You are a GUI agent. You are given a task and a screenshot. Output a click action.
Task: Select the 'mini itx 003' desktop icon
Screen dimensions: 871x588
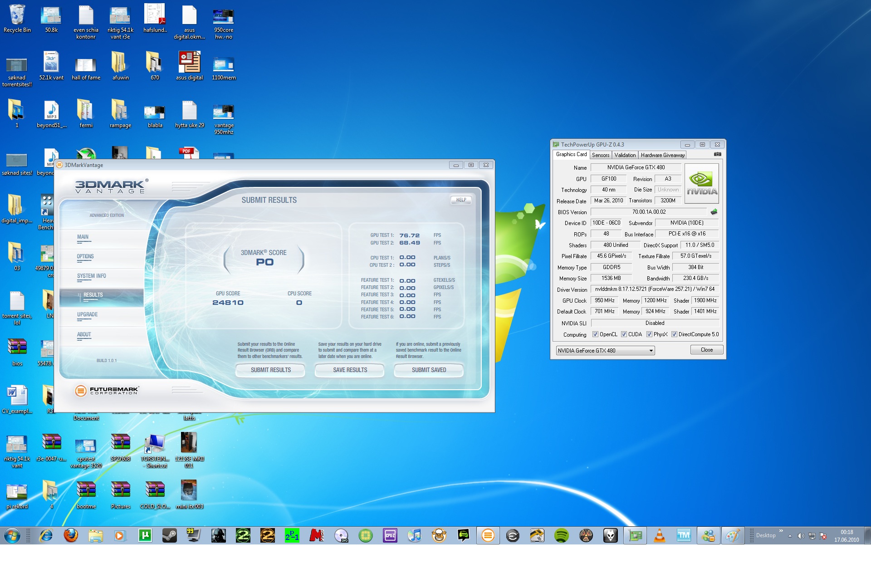189,495
